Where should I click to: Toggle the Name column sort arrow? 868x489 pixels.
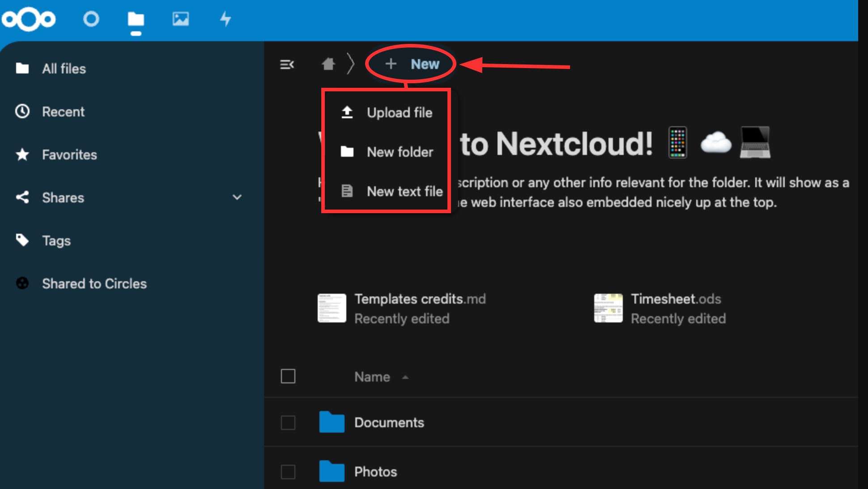click(405, 377)
